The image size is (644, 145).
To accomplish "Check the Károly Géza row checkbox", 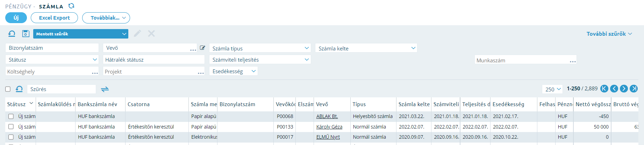I will (11, 126).
